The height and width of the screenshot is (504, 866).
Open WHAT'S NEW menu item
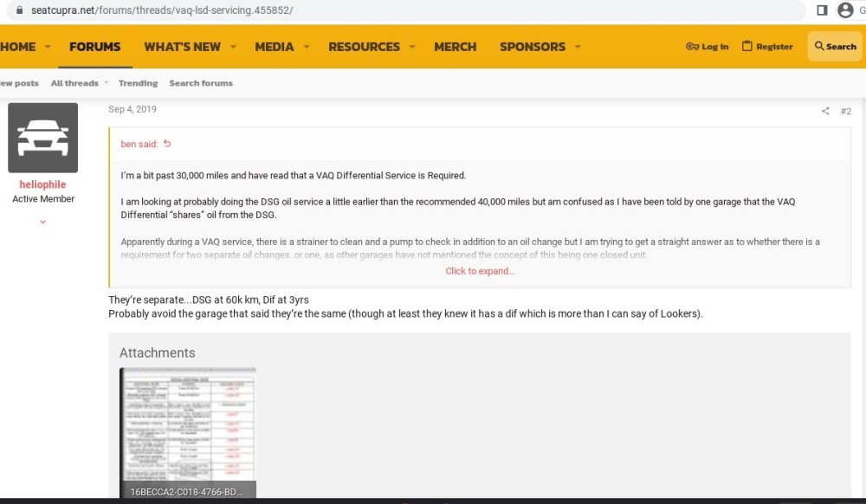point(182,47)
